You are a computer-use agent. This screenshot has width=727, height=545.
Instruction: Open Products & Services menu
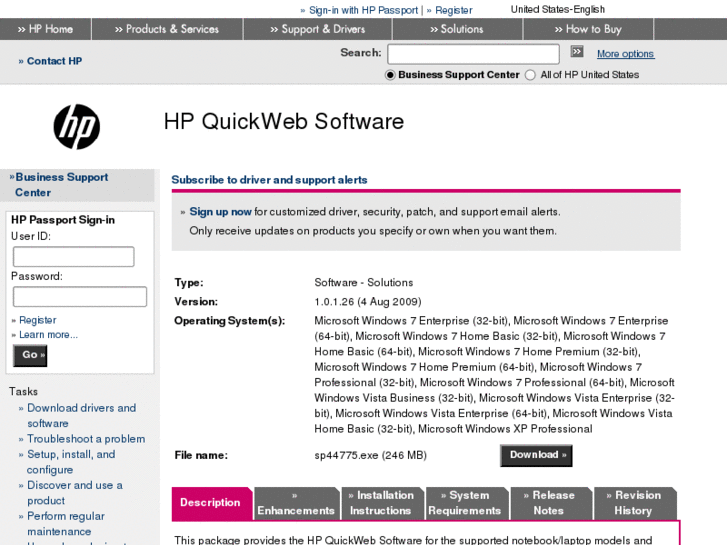[167, 29]
